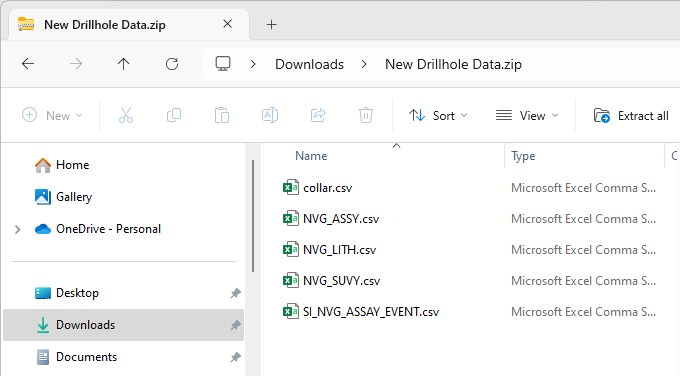Click Downloads in the address breadcrumb

[x=309, y=64]
